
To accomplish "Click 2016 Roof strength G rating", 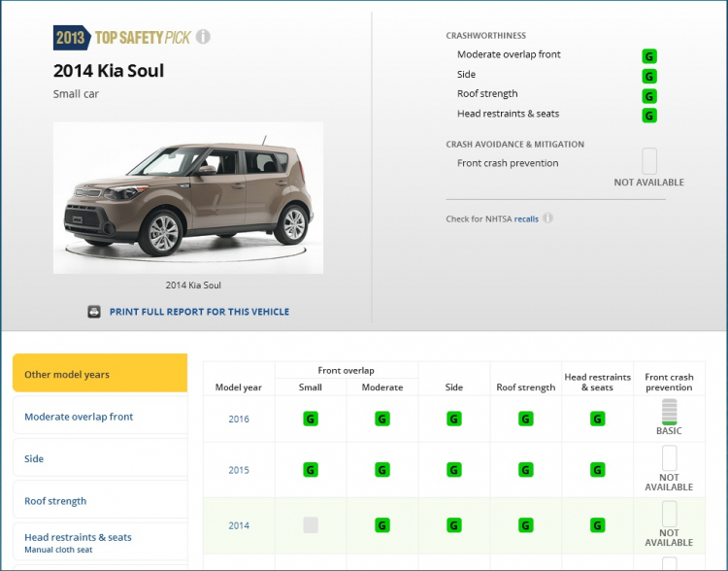I will [x=525, y=419].
